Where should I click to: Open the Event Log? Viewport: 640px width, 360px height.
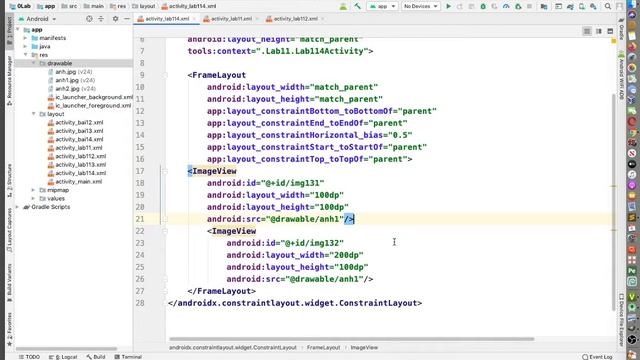pyautogui.click(x=597, y=357)
